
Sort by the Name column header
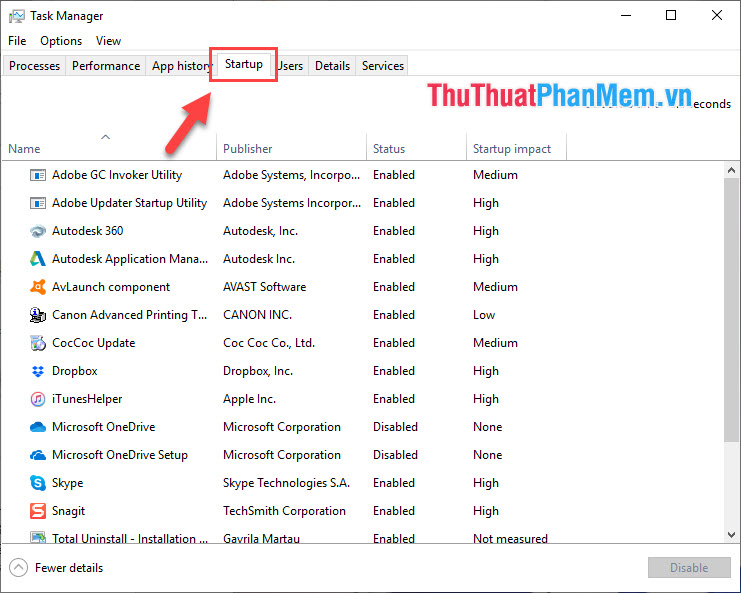point(109,146)
